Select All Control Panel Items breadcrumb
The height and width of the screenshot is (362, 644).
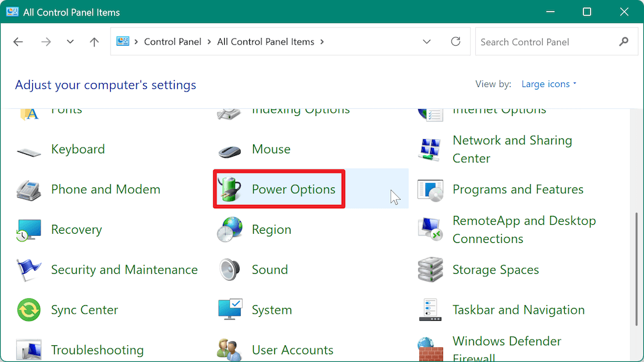266,42
